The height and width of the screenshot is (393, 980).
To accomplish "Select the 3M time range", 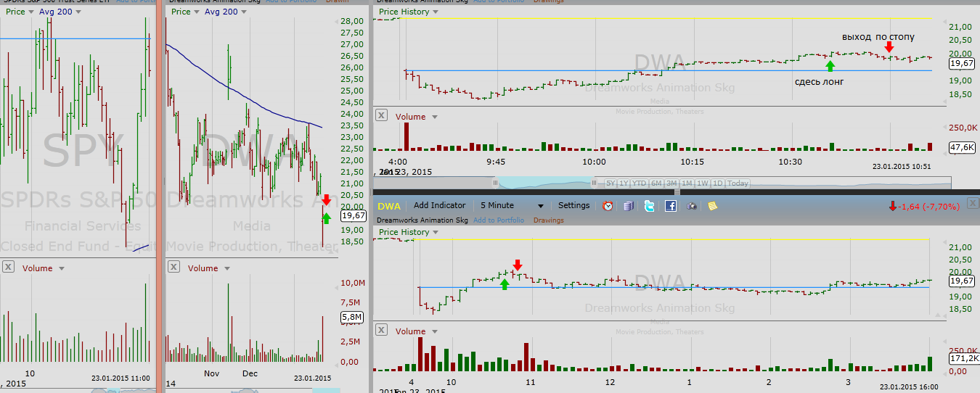I will coord(671,183).
